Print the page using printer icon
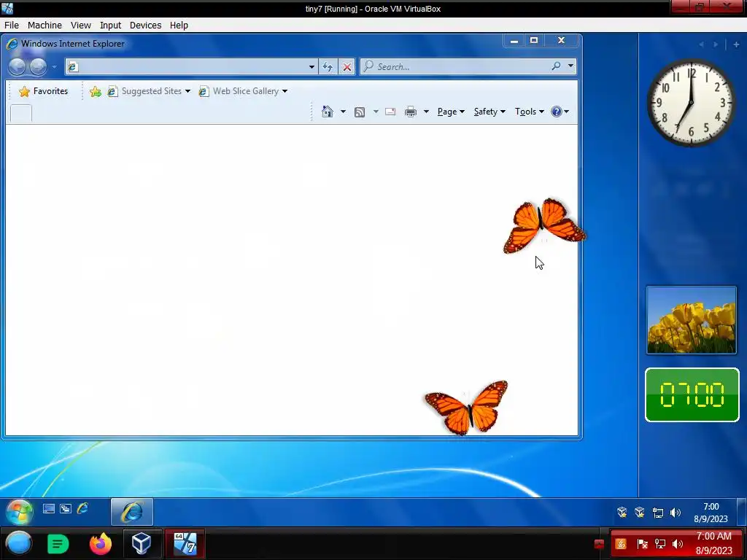The width and height of the screenshot is (747, 560). 411,112
